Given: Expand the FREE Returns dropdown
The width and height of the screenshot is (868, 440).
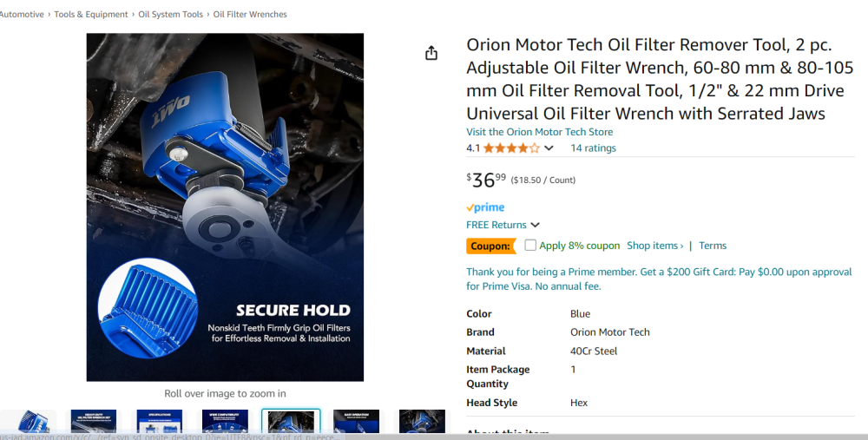Looking at the screenshot, I should tap(503, 226).
